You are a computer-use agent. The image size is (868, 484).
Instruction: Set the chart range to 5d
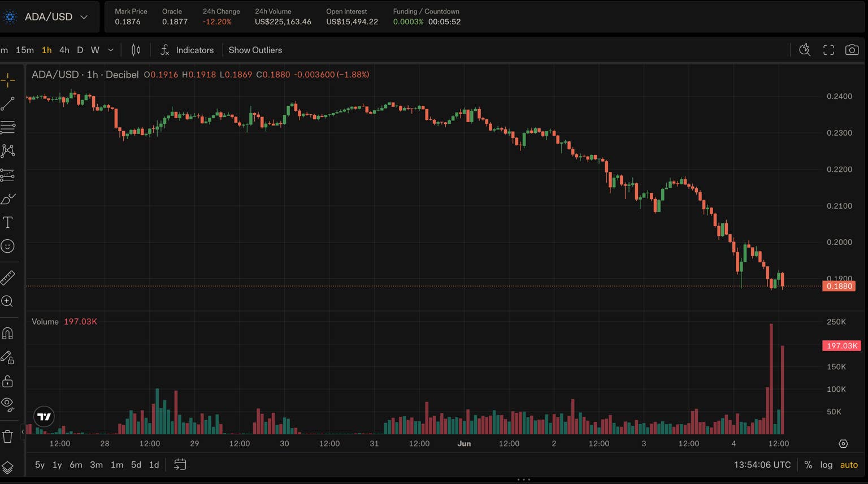pos(136,465)
